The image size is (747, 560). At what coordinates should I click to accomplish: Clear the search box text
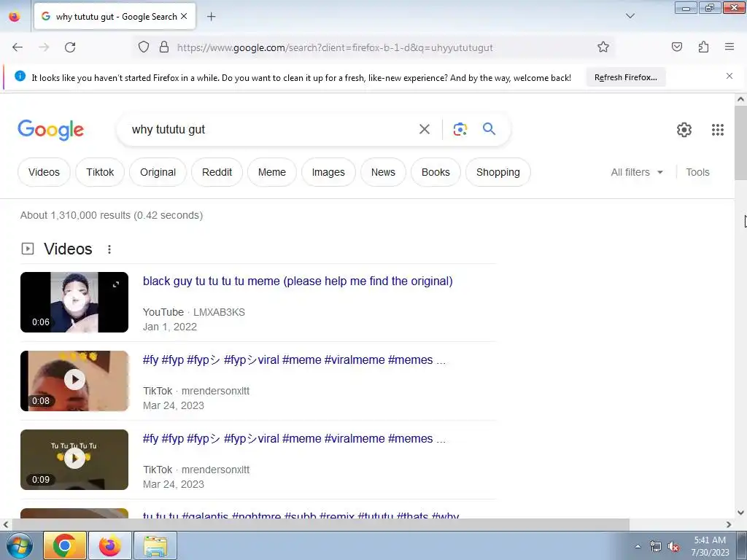[424, 129]
